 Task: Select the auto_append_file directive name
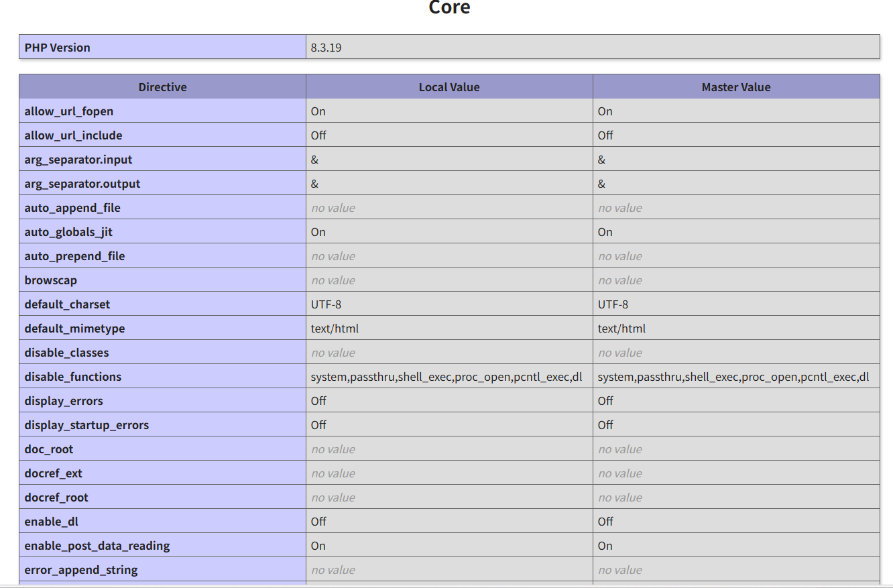72,208
